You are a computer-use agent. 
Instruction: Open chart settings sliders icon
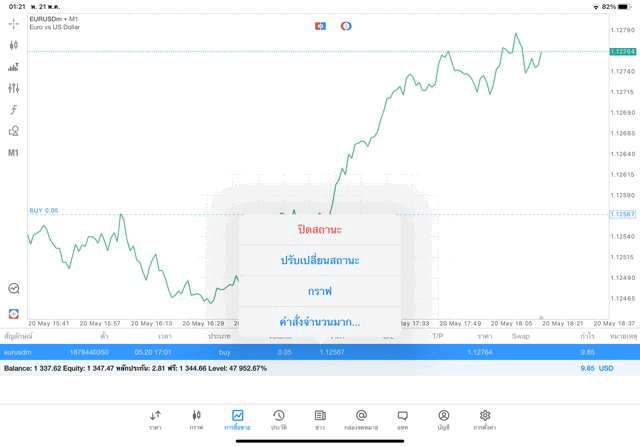[x=14, y=88]
